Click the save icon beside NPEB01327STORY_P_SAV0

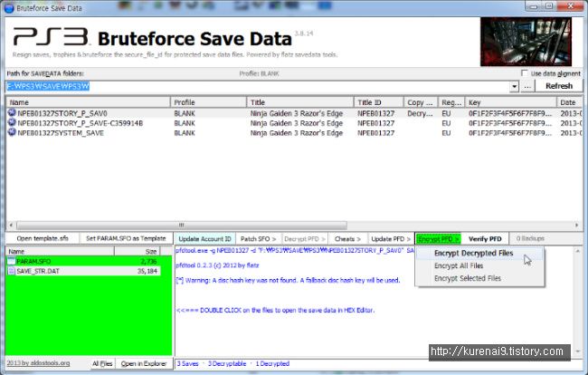pyautogui.click(x=12, y=112)
